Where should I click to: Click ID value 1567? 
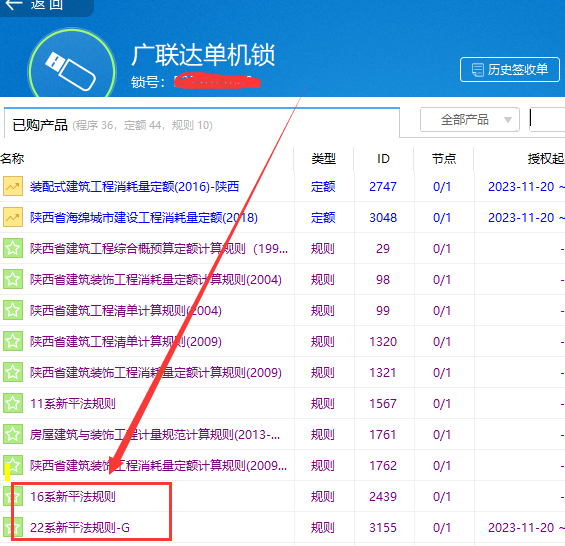point(383,404)
